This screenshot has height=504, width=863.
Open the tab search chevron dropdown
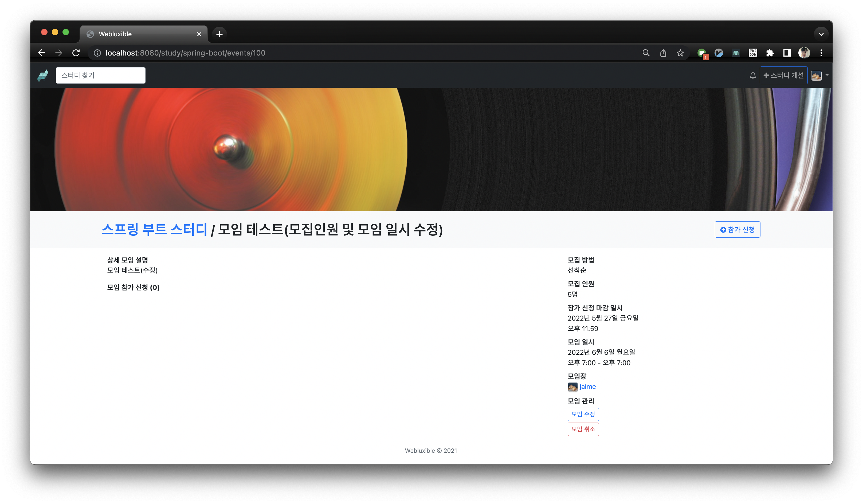coord(821,34)
